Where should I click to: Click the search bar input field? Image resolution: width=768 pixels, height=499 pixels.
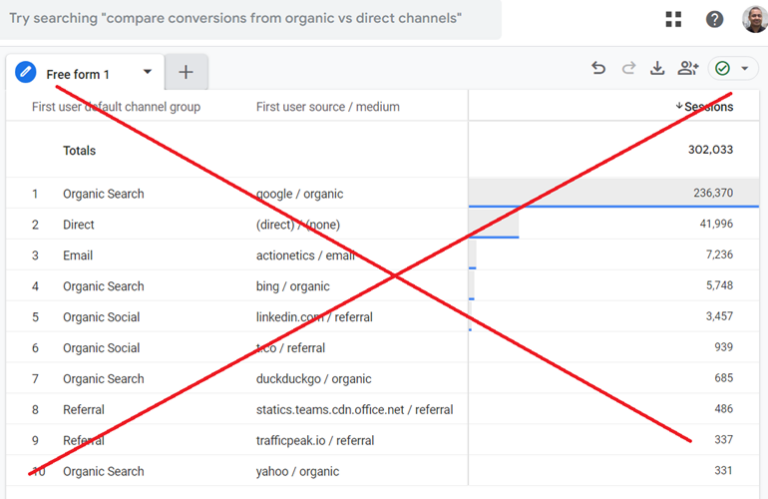click(x=250, y=20)
